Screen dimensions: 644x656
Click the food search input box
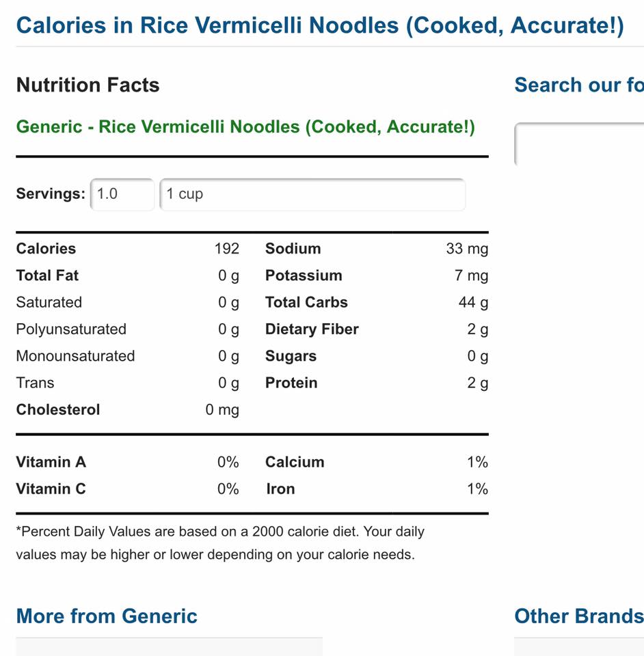coord(579,144)
